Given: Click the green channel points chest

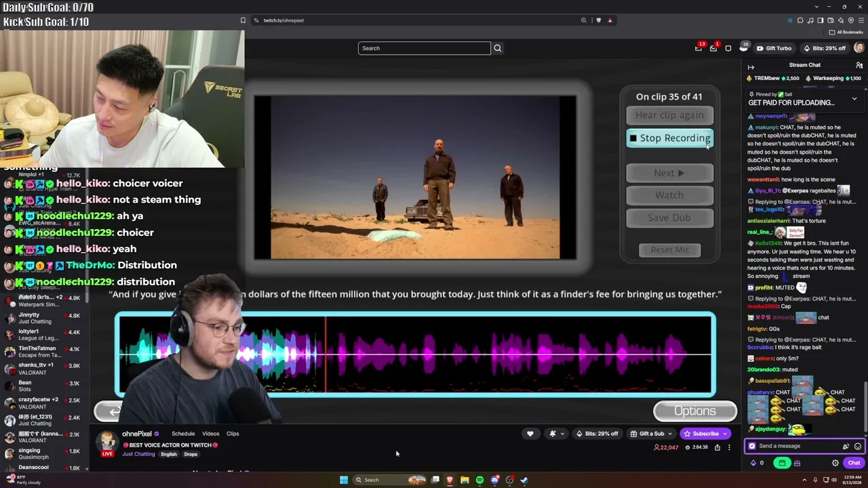Looking at the screenshot, I should point(783,463).
